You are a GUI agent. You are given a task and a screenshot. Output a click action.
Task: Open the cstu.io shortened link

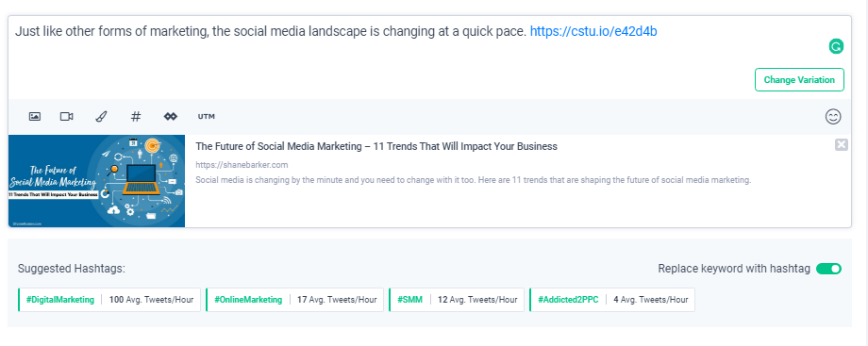593,31
